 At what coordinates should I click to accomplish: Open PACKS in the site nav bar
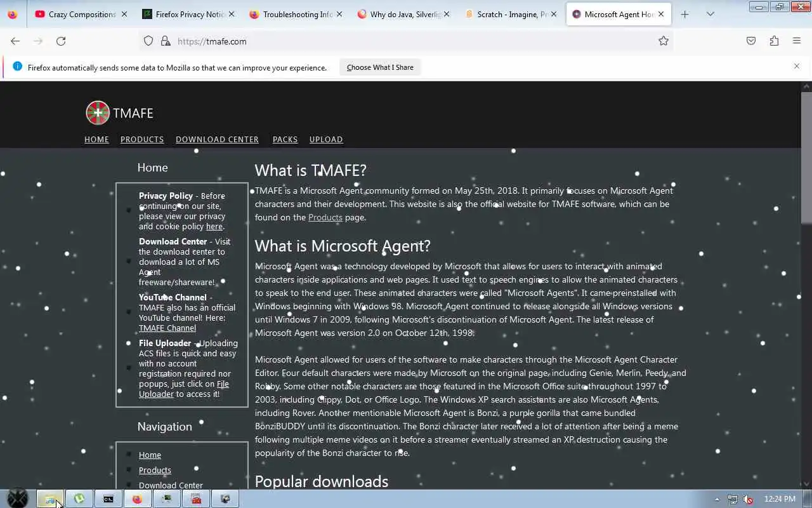click(x=285, y=140)
